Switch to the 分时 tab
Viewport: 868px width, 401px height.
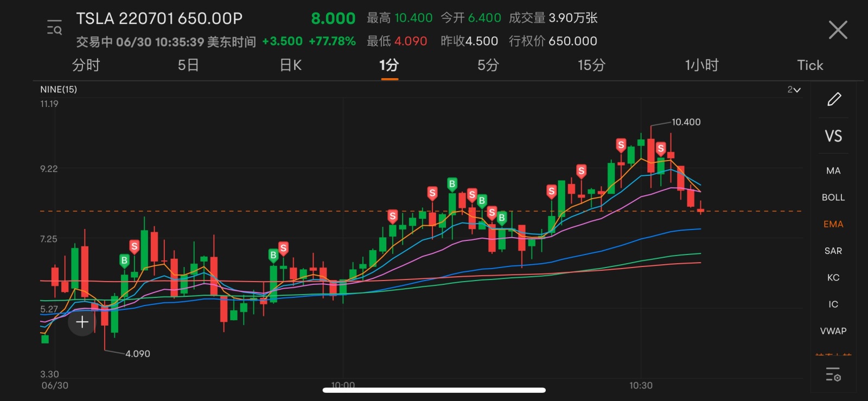tap(86, 65)
